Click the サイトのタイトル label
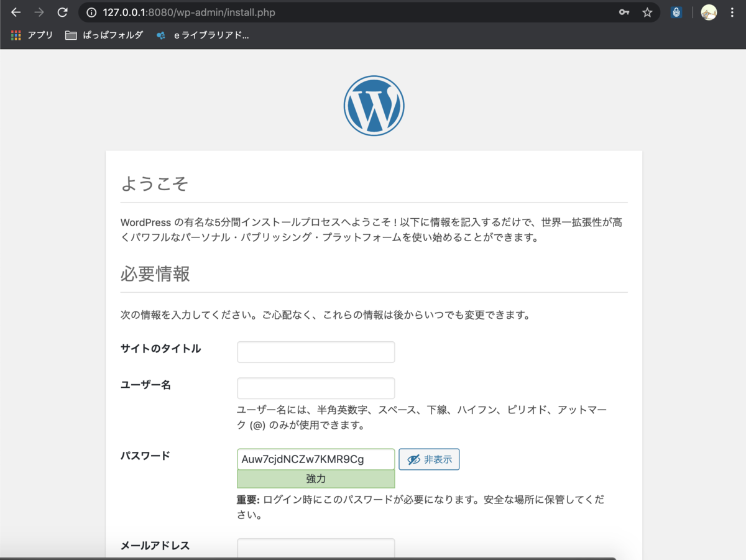 [160, 349]
